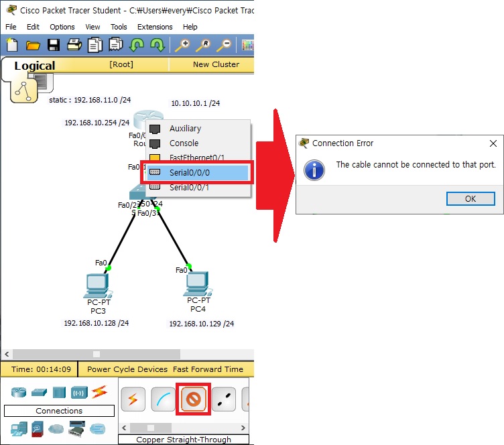Click the static : 192.168.11.0 /24 note
The image size is (504, 445).
(90, 100)
